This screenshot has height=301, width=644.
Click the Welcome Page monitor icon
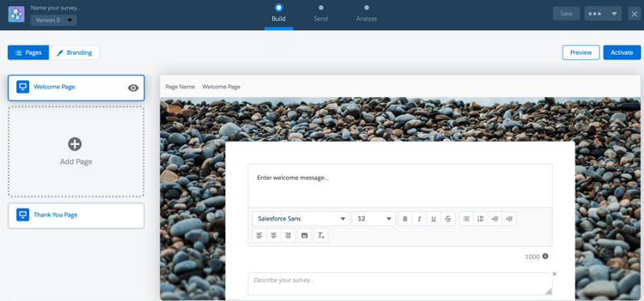coord(23,87)
